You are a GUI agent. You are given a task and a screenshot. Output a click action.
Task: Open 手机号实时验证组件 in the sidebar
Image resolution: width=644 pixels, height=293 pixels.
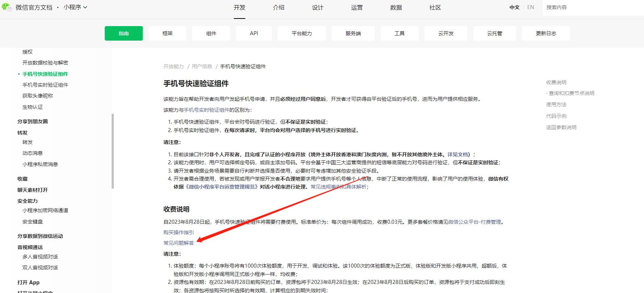[45, 85]
